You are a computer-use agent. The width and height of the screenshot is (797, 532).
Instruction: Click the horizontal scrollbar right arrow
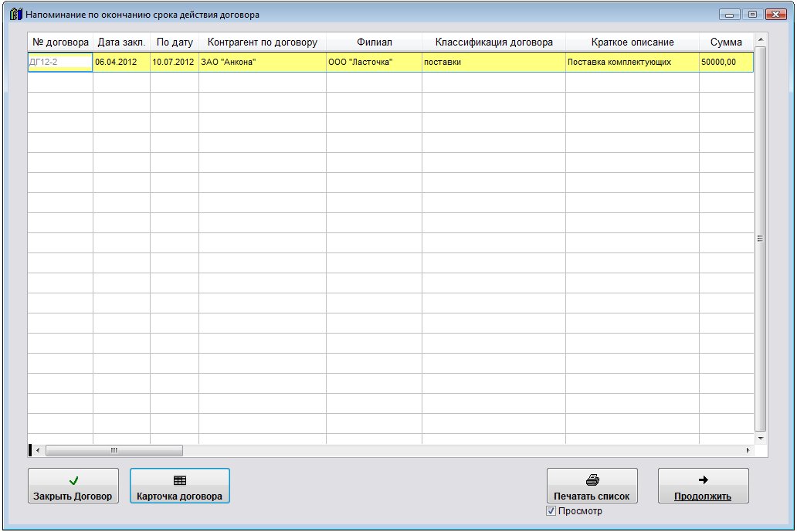pyautogui.click(x=748, y=450)
